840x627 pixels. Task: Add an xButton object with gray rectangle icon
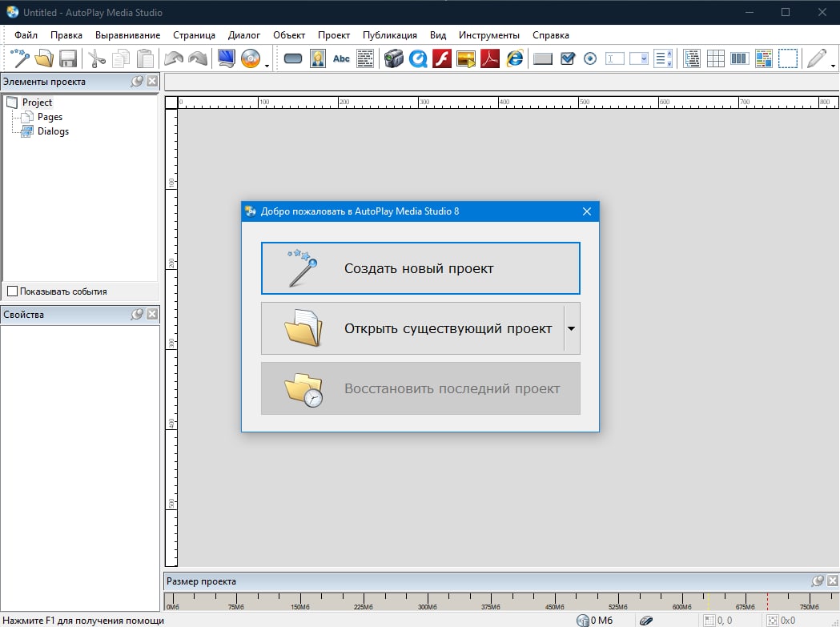pos(543,58)
